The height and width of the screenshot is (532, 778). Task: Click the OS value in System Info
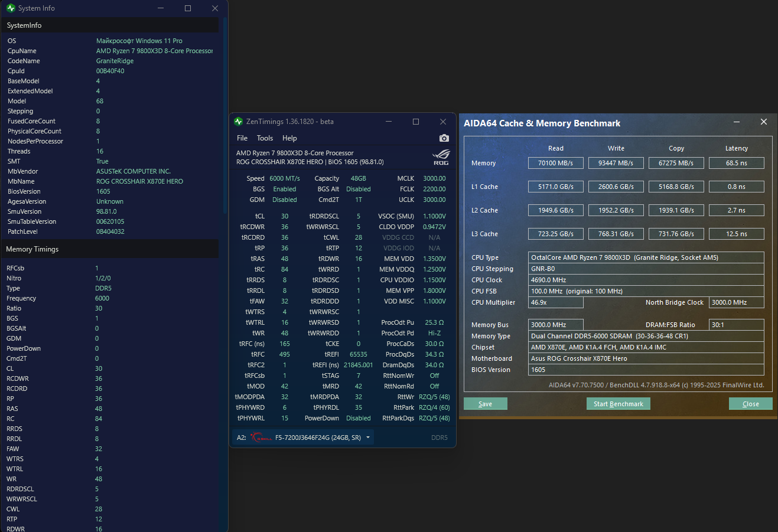(139, 41)
